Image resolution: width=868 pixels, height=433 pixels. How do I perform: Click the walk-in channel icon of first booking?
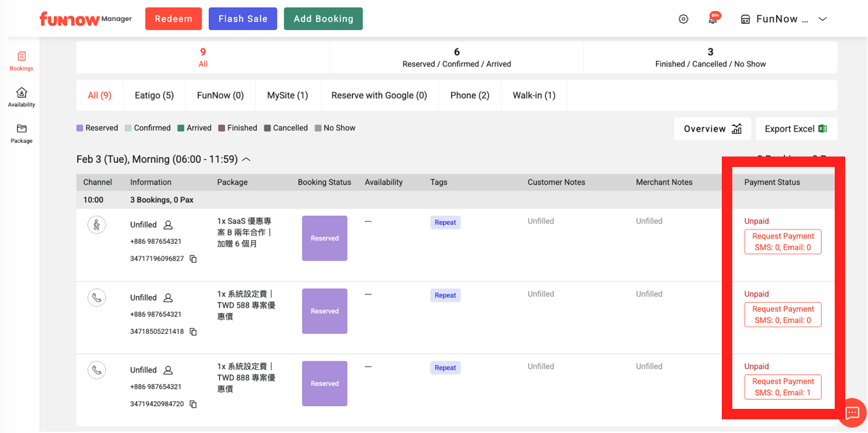pos(97,225)
